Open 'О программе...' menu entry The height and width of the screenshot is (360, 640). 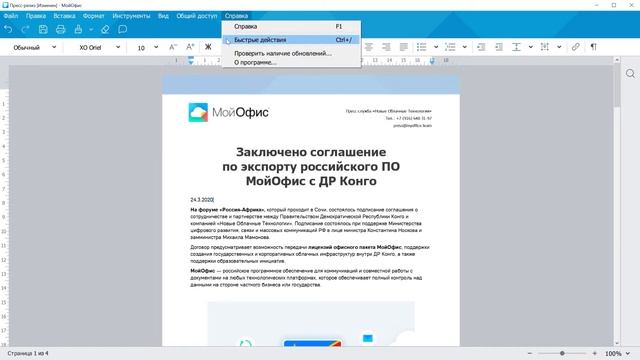(x=291, y=62)
